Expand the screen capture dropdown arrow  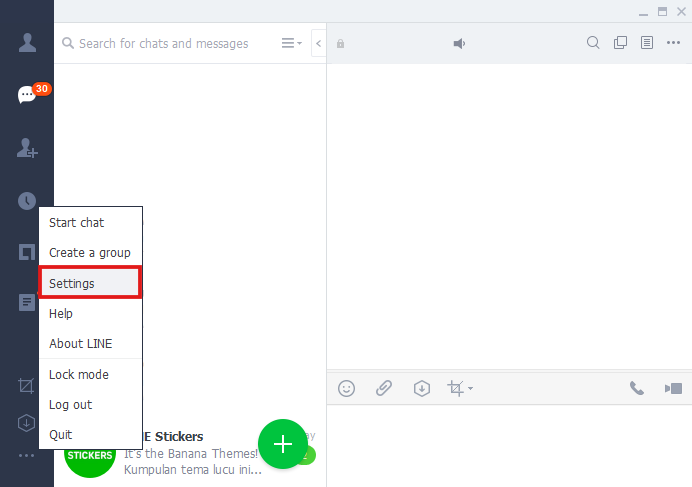470,389
